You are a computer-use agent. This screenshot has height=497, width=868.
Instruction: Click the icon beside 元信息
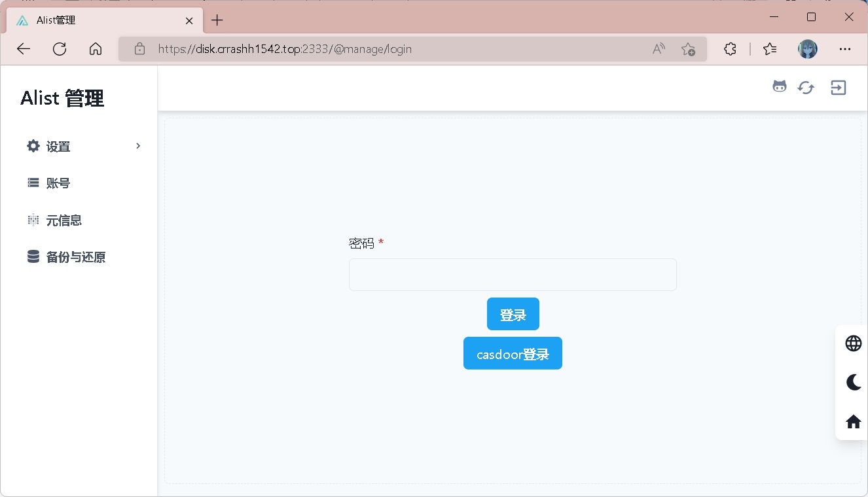pos(33,220)
